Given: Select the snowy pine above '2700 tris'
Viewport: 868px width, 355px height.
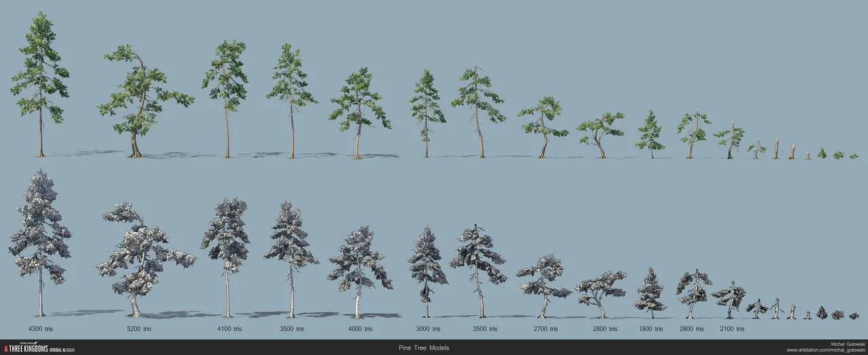Looking at the screenshot, I should coord(543,286).
